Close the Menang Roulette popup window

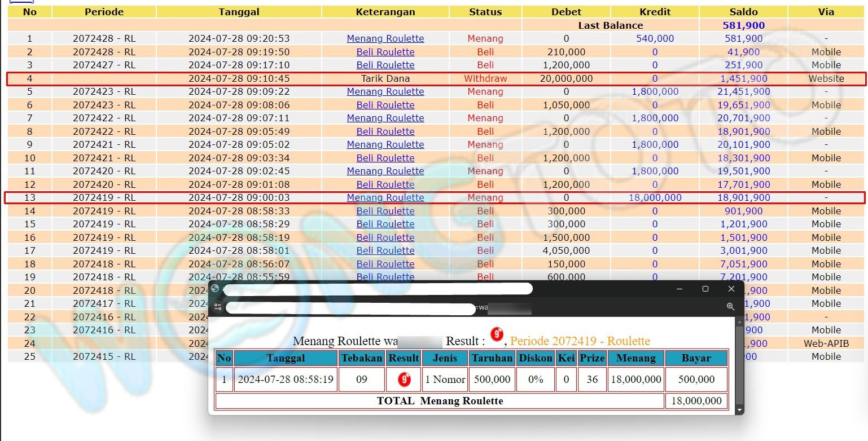click(x=731, y=289)
